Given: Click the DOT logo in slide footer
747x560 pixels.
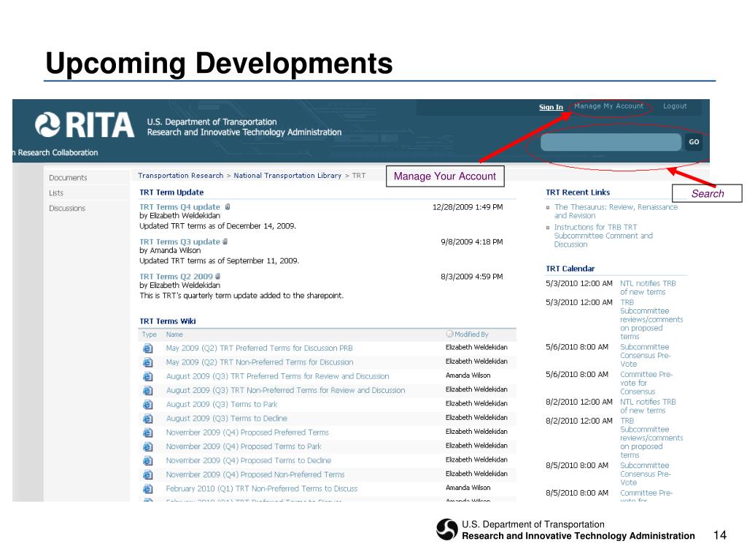Looking at the screenshot, I should point(447,529).
